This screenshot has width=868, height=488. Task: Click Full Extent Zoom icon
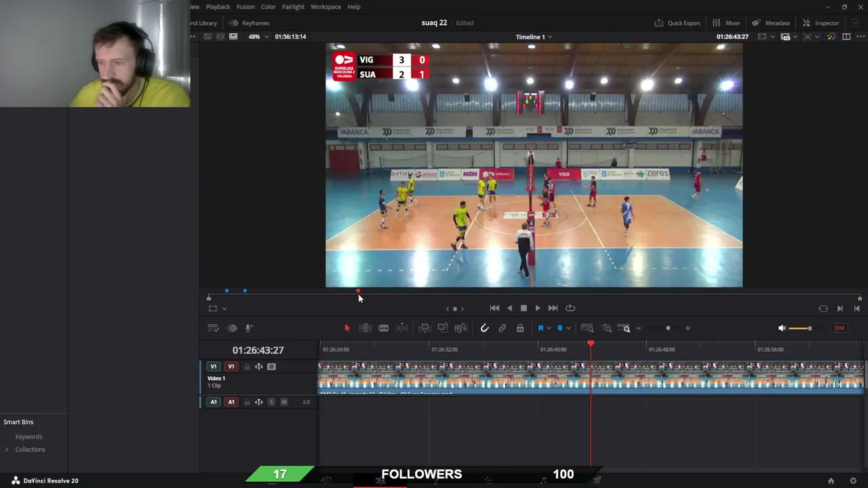587,328
